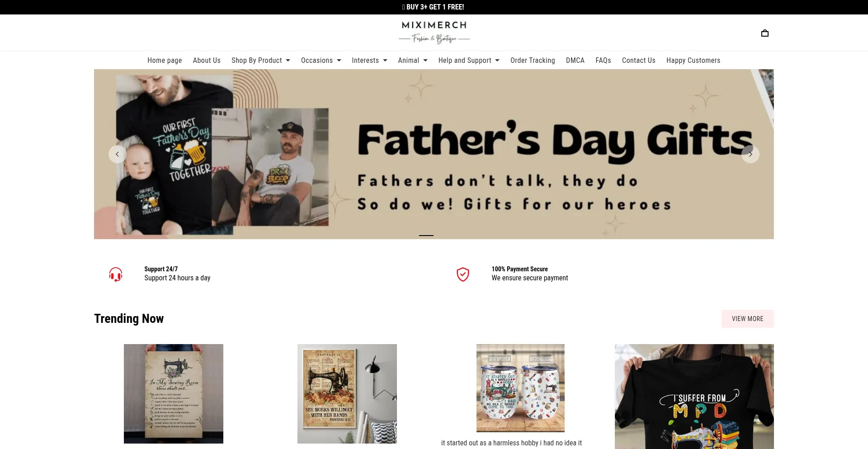The image size is (868, 449).
Task: Select the active banner slide indicator
Action: tap(426, 235)
